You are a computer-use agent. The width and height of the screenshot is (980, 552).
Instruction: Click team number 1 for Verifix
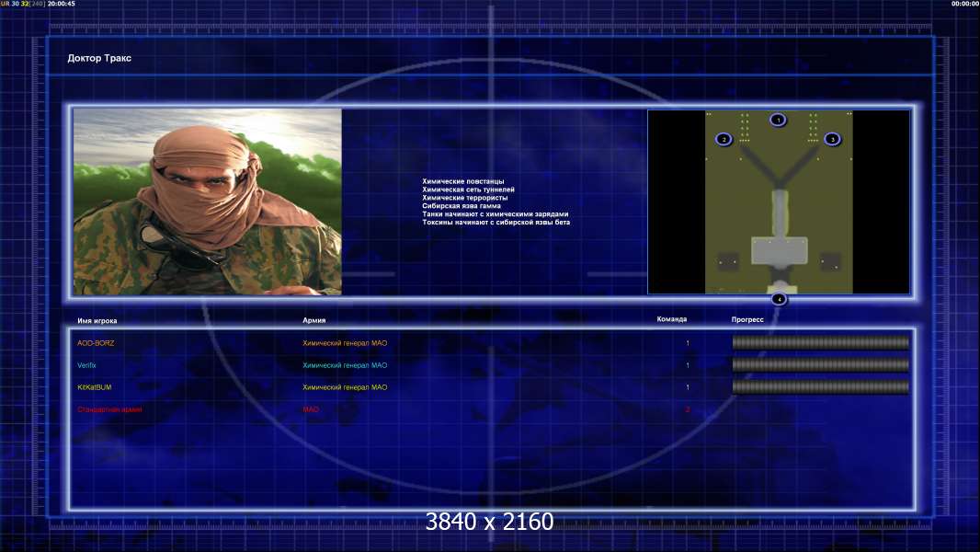click(688, 365)
